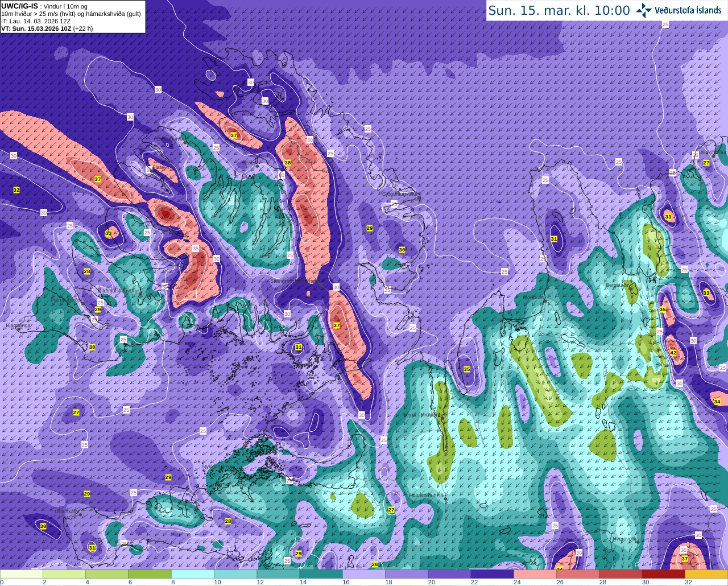Click the Siglufjörður station label

point(713,152)
